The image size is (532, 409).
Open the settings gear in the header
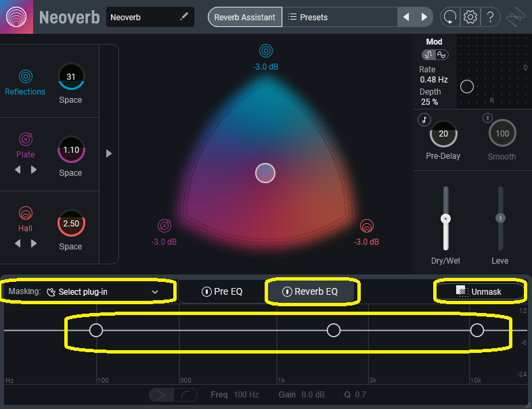[470, 17]
